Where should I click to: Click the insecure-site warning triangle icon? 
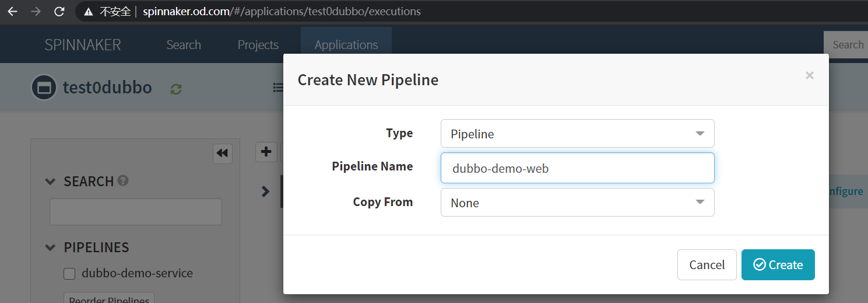(x=89, y=12)
